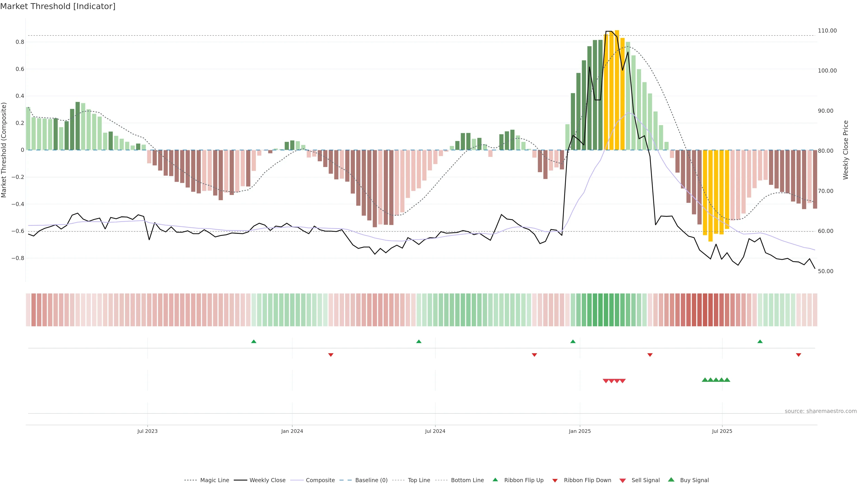The width and height of the screenshot is (868, 488).
Task: Click the Buy Signal legend icon
Action: [x=671, y=480]
